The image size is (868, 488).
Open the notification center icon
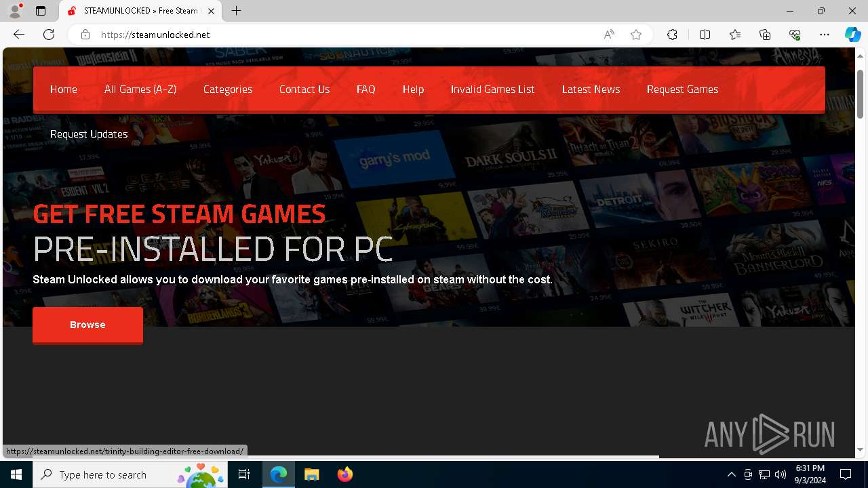pyautogui.click(x=846, y=474)
